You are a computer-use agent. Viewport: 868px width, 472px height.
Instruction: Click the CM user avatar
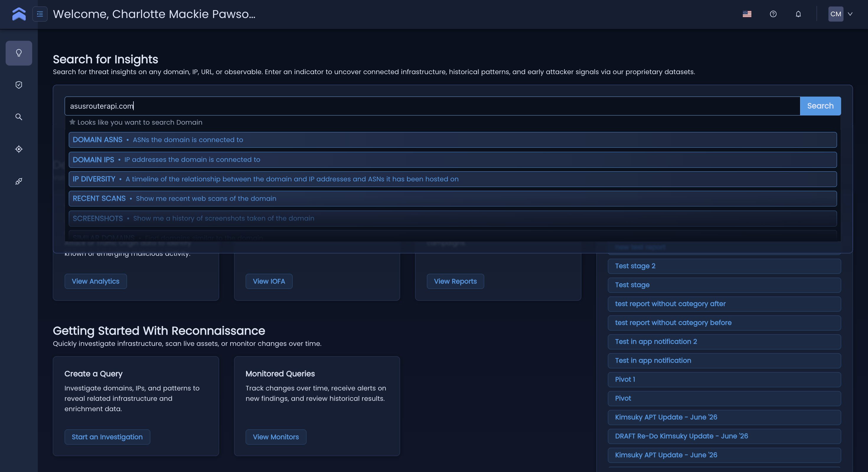coord(835,14)
